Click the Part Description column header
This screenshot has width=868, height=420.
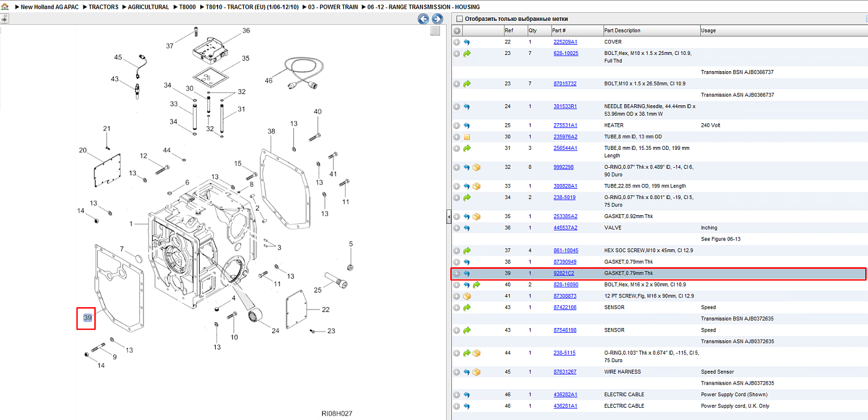651,31
